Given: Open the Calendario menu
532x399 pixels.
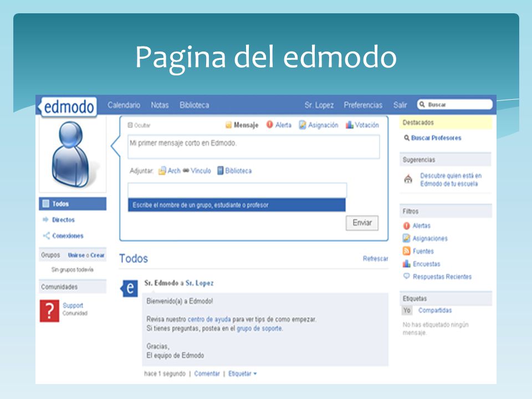Looking at the screenshot, I should coord(124,105).
